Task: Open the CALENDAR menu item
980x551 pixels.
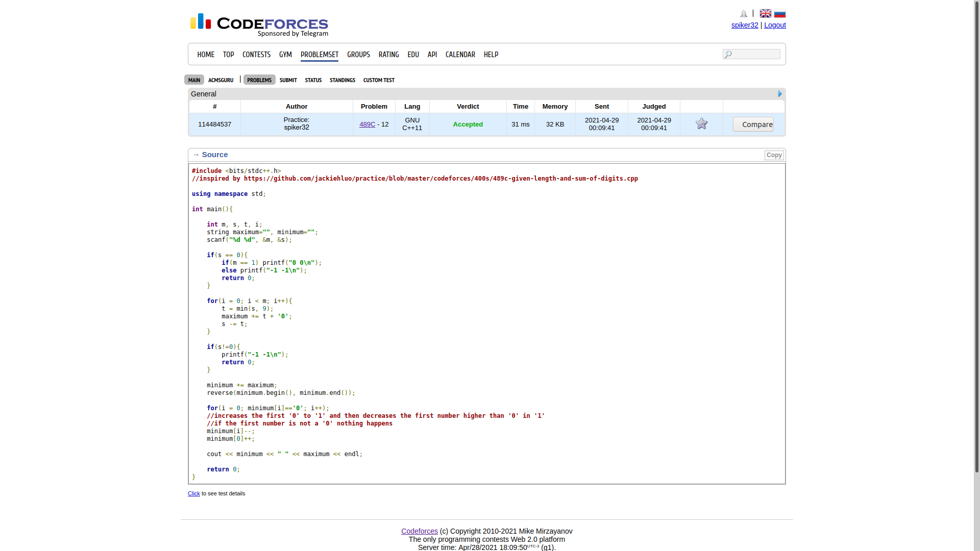Action: 460,54
